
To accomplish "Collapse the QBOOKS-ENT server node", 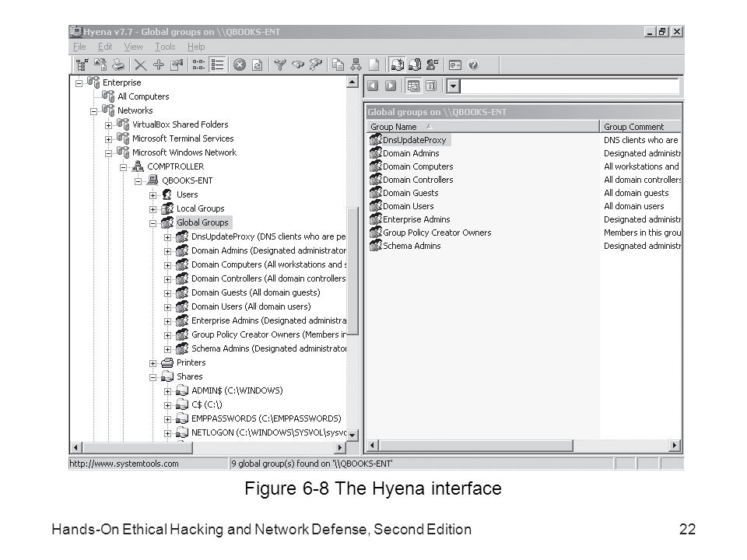I will (x=139, y=181).
